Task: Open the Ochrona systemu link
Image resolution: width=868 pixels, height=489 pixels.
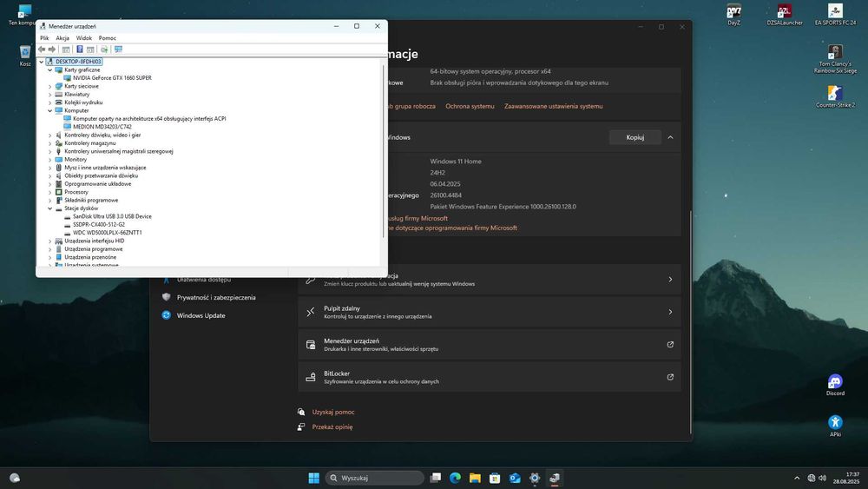Action: click(x=470, y=106)
